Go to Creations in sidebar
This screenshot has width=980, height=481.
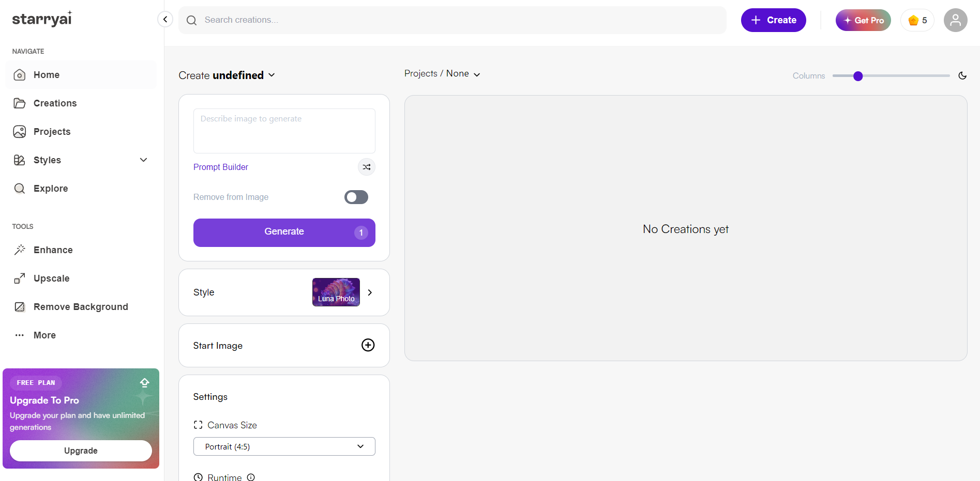click(55, 103)
